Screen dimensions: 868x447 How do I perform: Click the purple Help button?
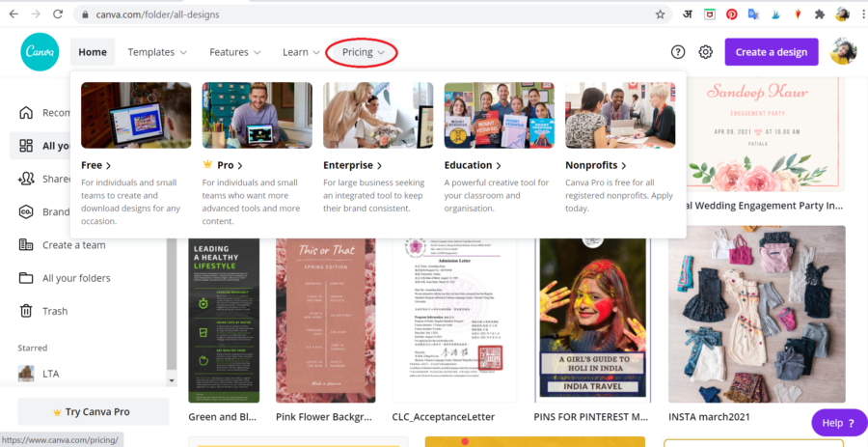(838, 423)
